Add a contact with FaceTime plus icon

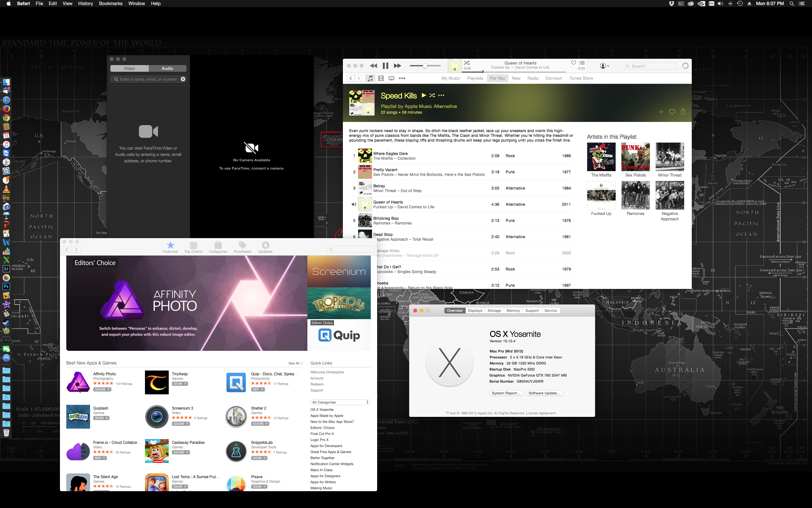[183, 79]
